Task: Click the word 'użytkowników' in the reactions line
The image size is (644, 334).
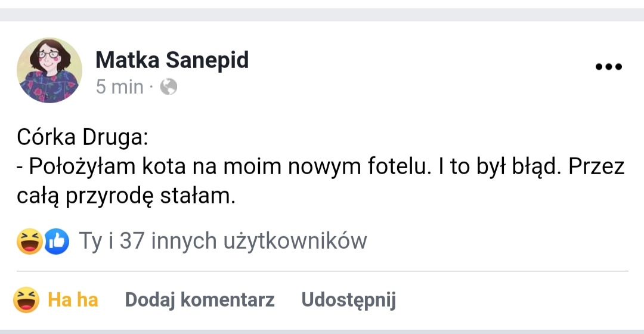Action: 295,241
